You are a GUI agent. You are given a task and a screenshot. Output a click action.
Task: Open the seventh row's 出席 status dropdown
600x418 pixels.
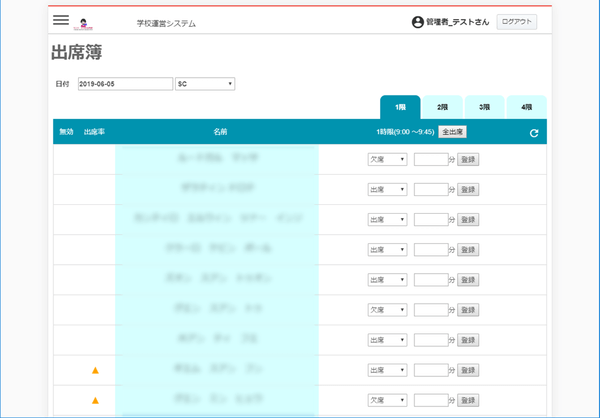(x=387, y=340)
